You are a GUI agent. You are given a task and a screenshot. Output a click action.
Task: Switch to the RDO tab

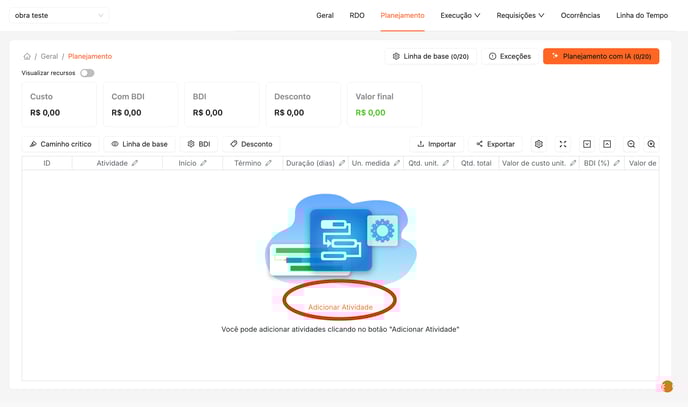pos(357,16)
